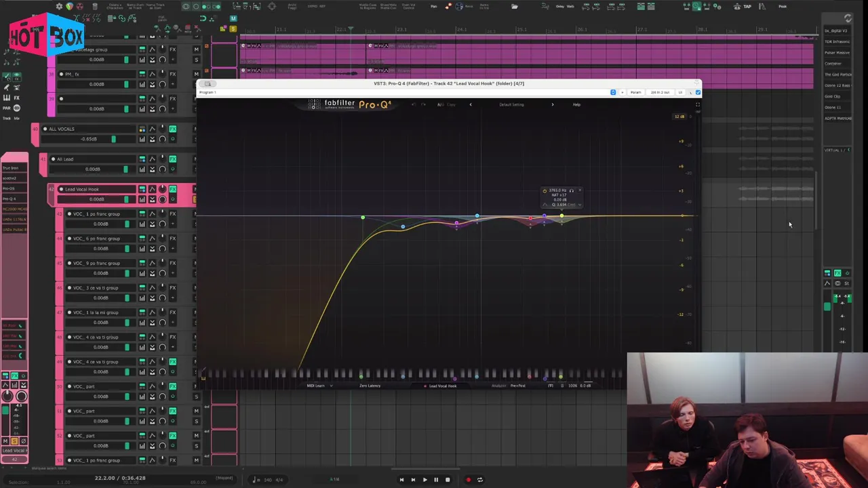Click transport record button
This screenshot has height=488, width=868.
468,480
